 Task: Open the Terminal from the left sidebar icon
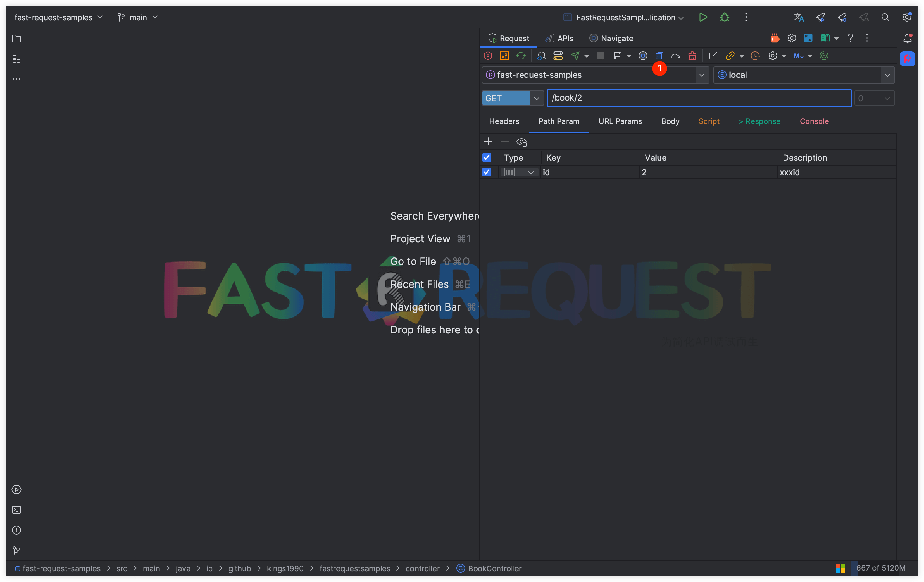click(16, 510)
